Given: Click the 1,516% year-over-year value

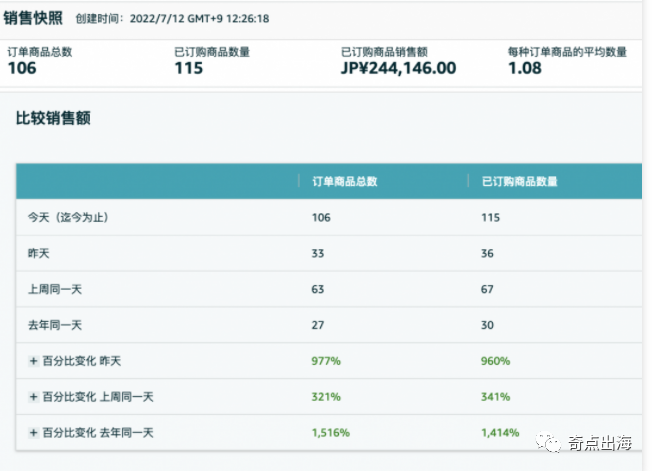Looking at the screenshot, I should 332,433.
